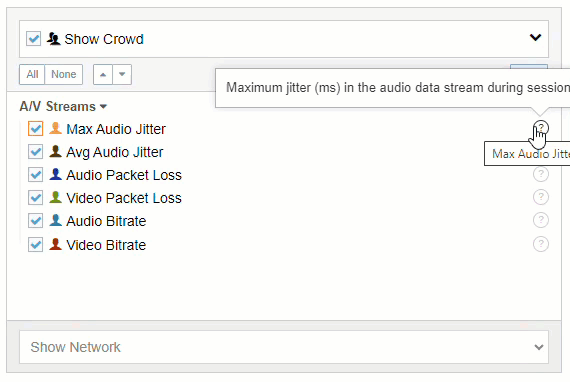Open the help icon beside Audio Bitrate

click(x=541, y=220)
